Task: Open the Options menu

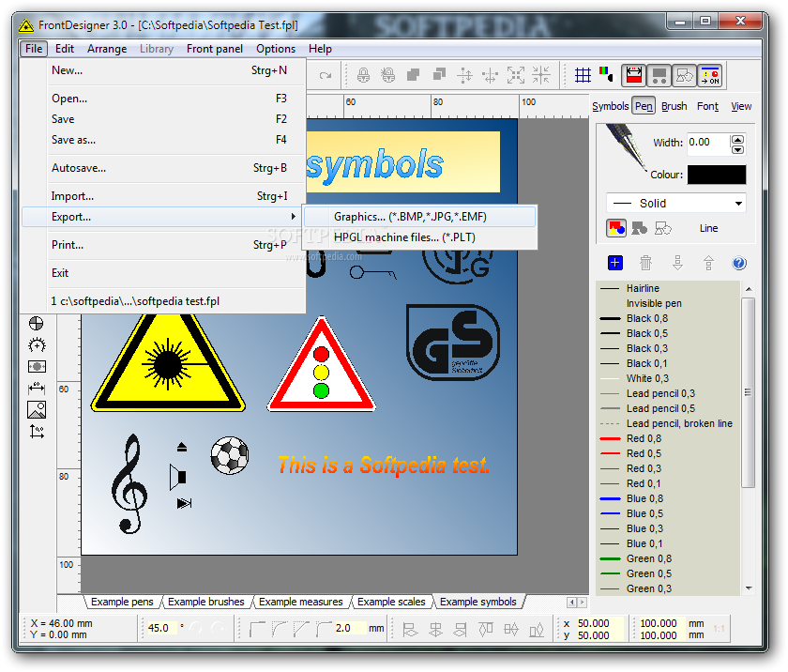Action: pyautogui.click(x=276, y=49)
